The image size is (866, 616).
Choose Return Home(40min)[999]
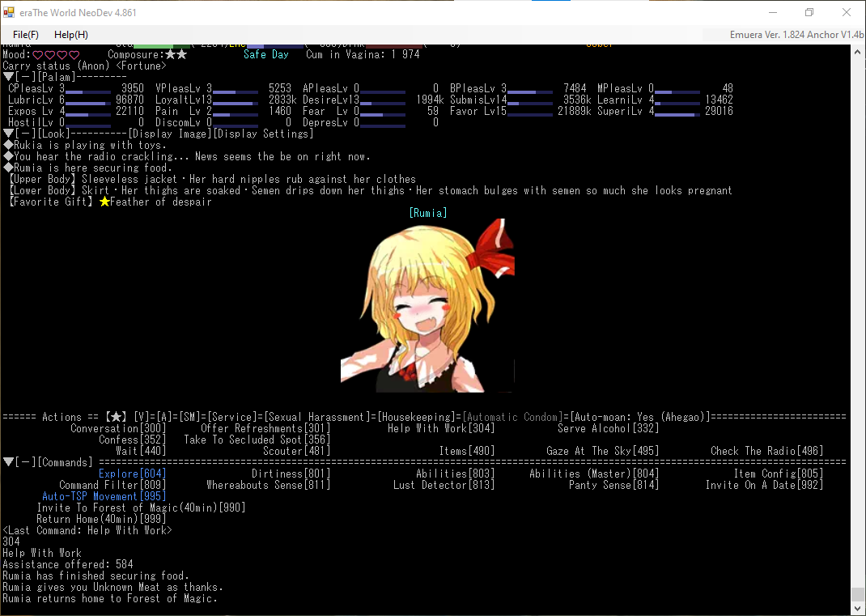pos(101,519)
